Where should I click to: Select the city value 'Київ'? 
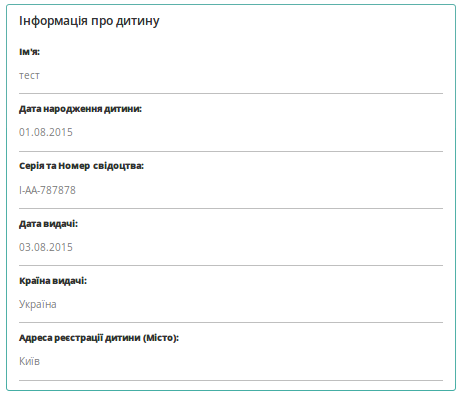coord(29,361)
